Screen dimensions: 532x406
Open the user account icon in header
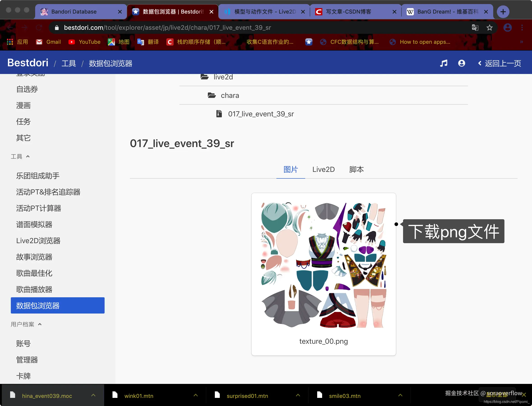(x=461, y=63)
